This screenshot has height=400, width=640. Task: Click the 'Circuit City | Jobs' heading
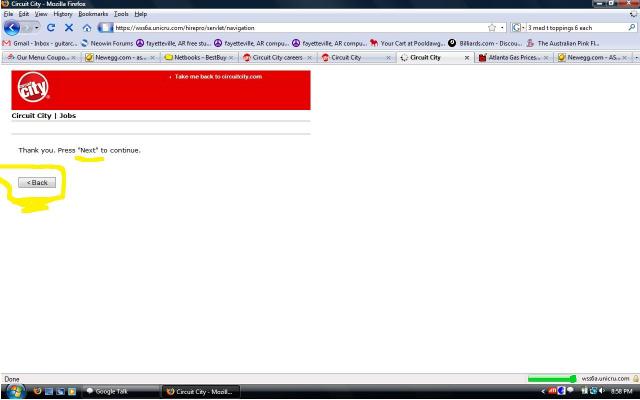click(44, 116)
